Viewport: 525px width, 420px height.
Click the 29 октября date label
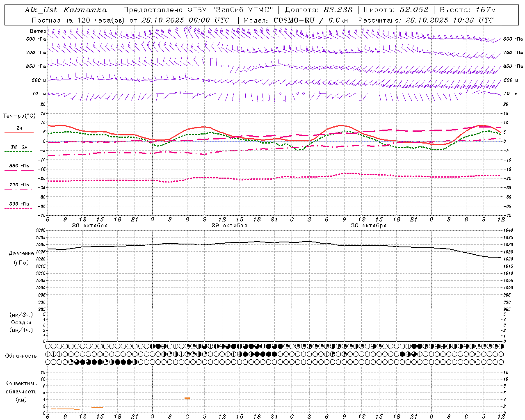point(229,226)
